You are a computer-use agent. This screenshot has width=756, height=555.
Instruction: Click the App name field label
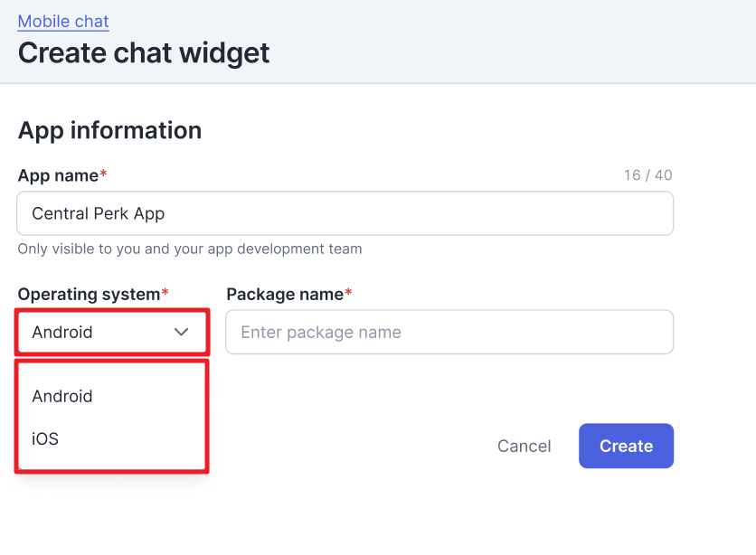(58, 175)
